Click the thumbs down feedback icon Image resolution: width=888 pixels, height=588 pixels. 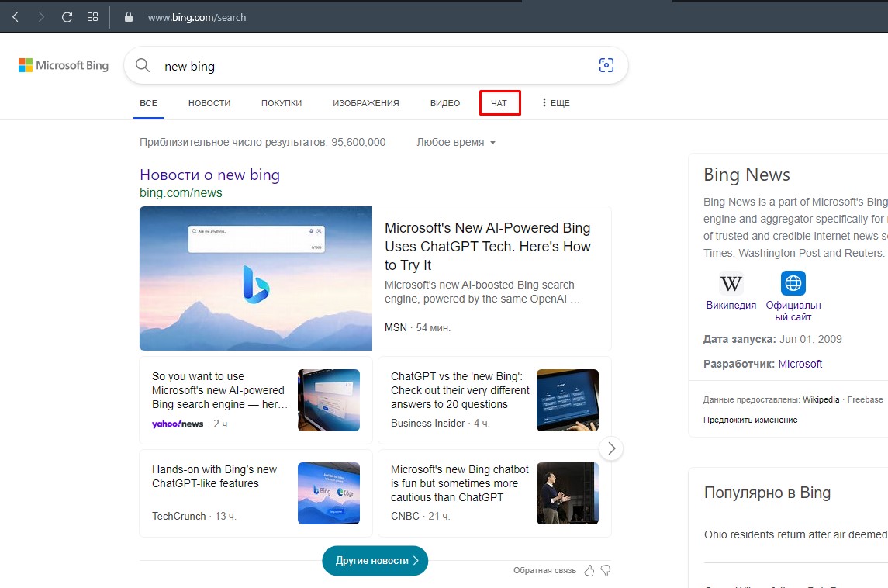(x=606, y=570)
